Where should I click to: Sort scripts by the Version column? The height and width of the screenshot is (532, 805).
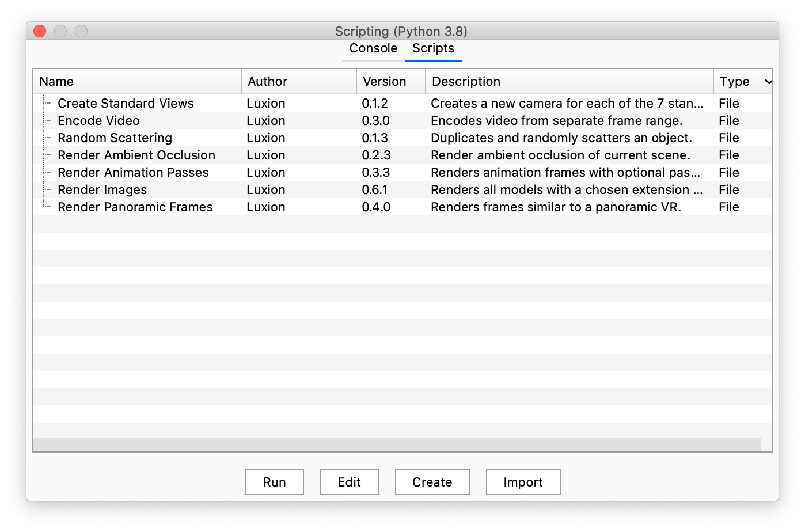[383, 81]
